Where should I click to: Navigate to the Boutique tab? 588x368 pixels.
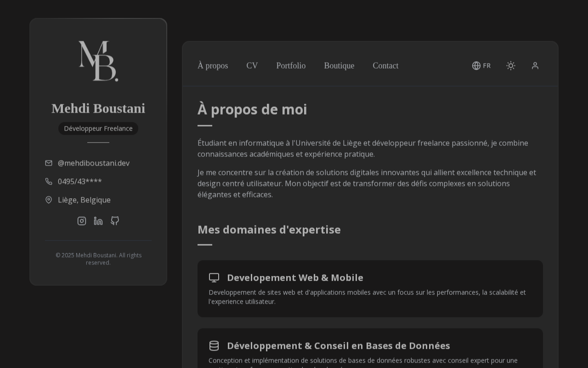[339, 66]
